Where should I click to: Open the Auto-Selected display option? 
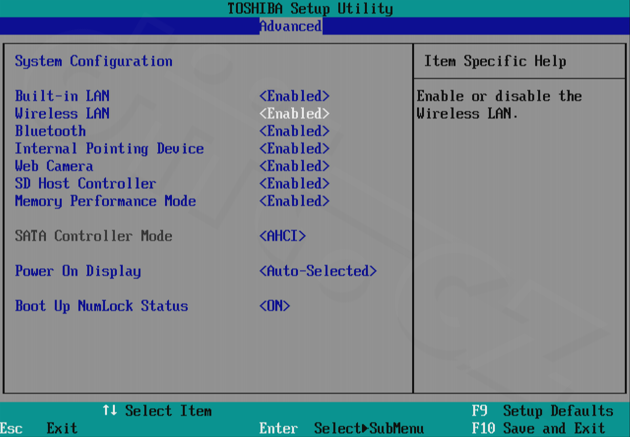(x=318, y=271)
